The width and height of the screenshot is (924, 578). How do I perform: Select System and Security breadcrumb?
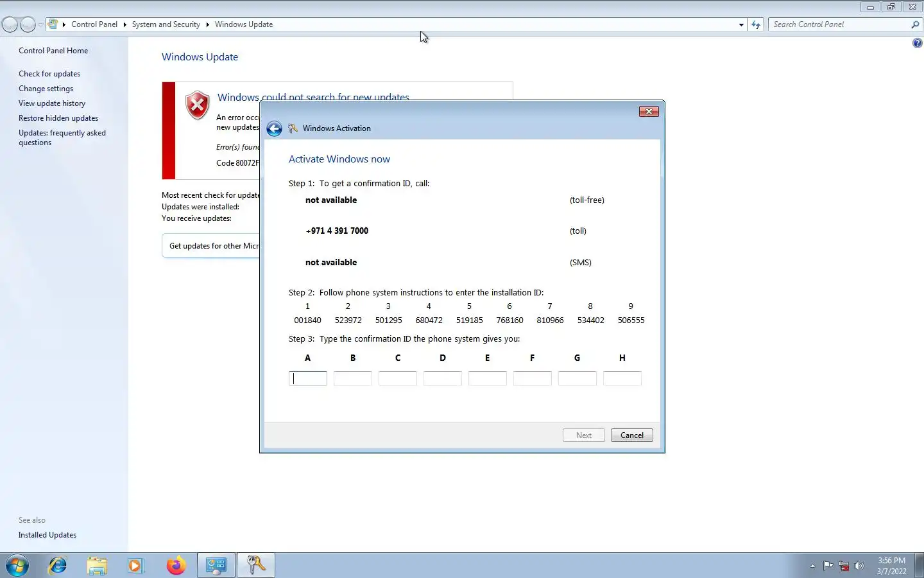pyautogui.click(x=166, y=24)
